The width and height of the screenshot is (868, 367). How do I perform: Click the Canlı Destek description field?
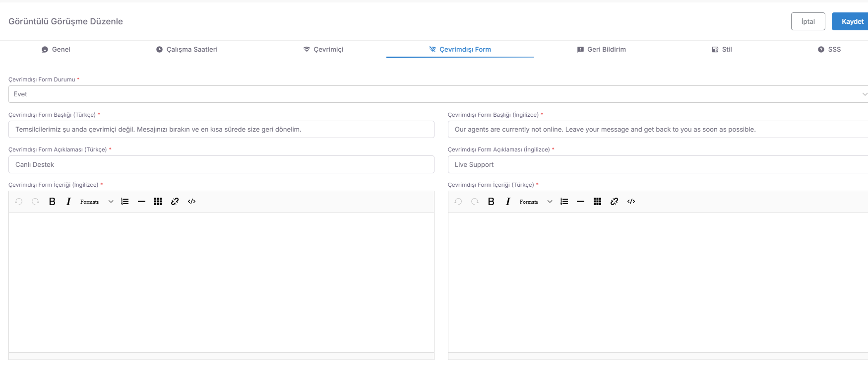click(221, 164)
